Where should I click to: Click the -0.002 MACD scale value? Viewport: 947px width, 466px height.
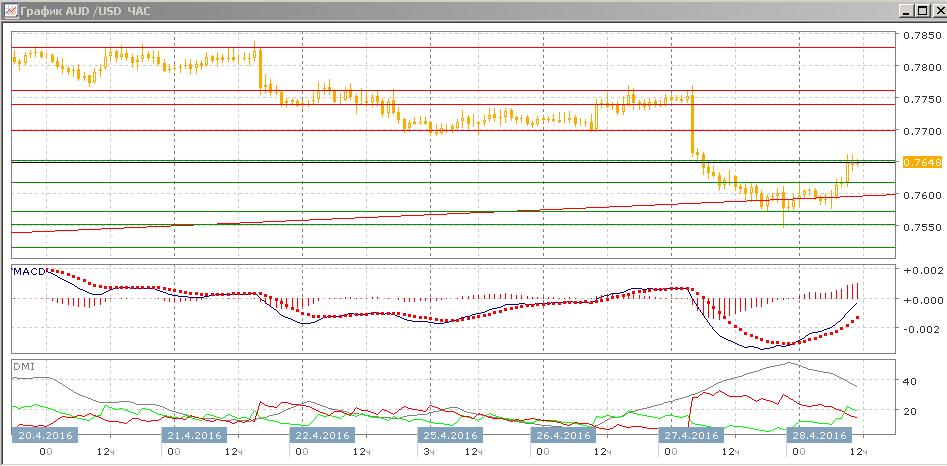(x=922, y=329)
